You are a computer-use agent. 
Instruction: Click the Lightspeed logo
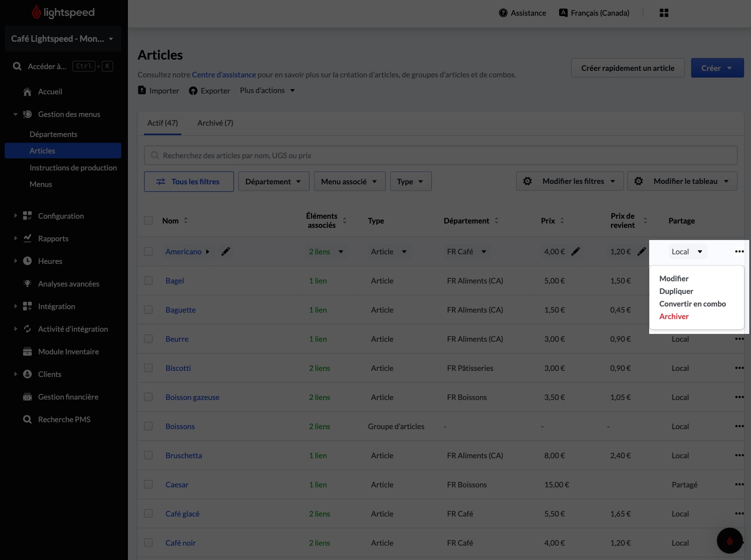[x=63, y=12]
